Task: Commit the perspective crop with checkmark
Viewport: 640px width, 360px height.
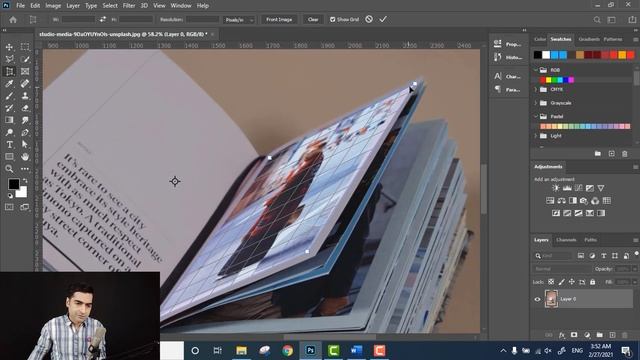Action: (x=383, y=19)
